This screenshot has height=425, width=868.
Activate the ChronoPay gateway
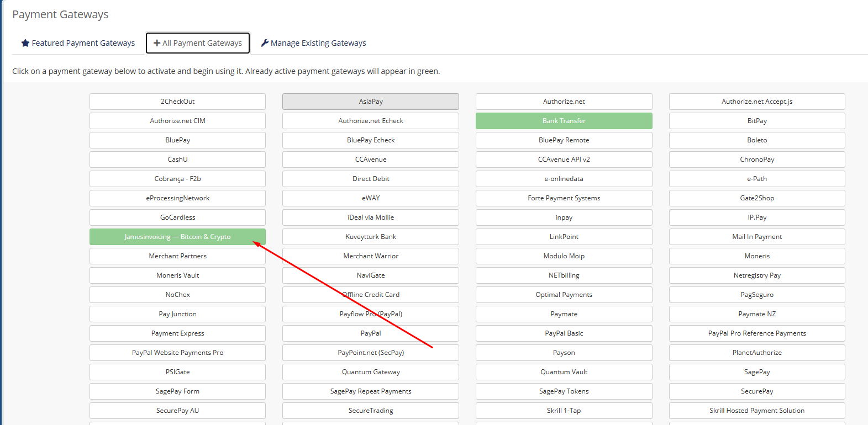[757, 160]
